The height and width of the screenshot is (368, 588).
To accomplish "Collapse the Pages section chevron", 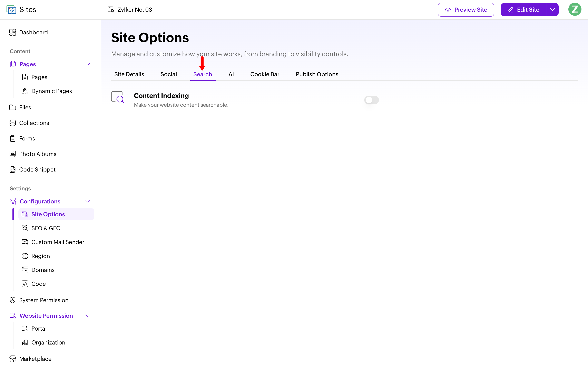I will pyautogui.click(x=88, y=64).
